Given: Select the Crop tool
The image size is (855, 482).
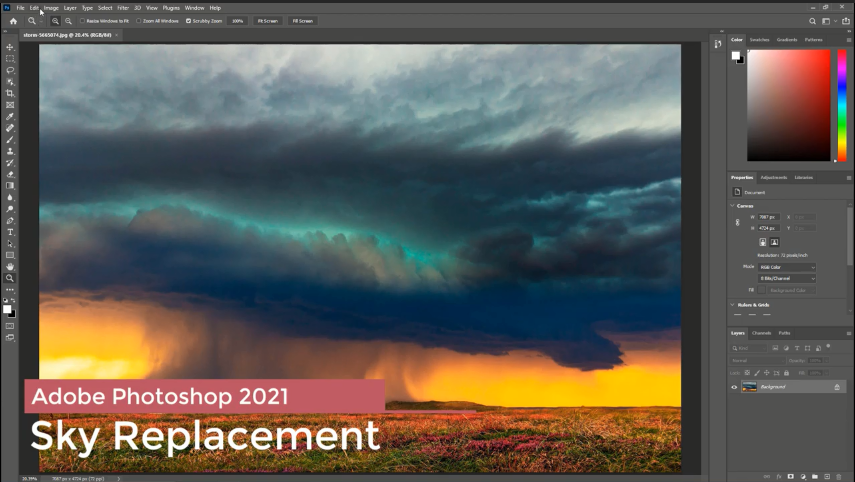Looking at the screenshot, I should 10,93.
